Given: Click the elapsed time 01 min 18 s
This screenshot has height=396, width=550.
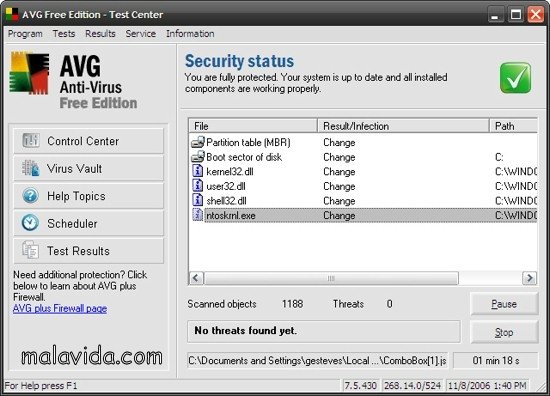Looking at the screenshot, I should click(x=496, y=361).
